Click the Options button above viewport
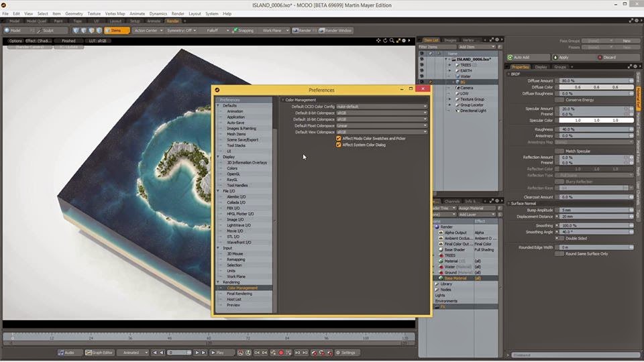This screenshot has height=362, width=644. pos(15,41)
